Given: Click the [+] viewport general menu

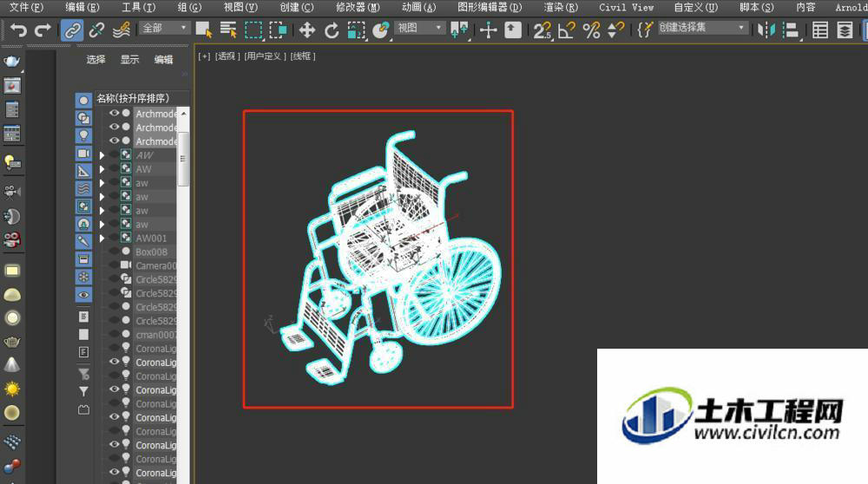Looking at the screenshot, I should (x=204, y=56).
